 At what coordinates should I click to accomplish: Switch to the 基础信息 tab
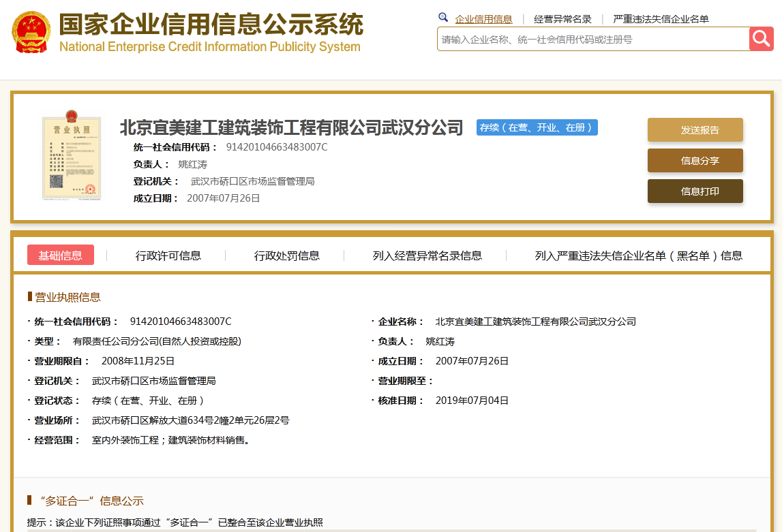coord(61,255)
